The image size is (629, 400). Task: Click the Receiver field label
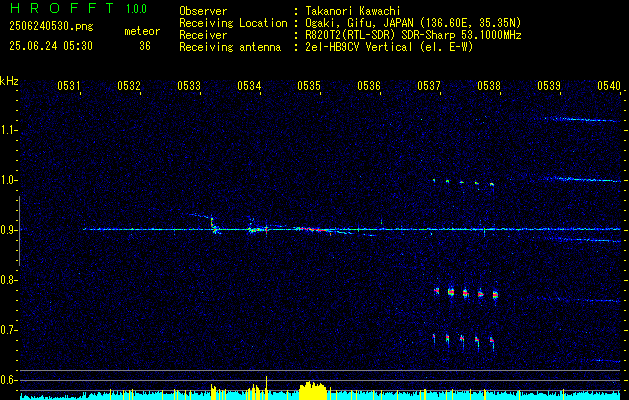203,35
